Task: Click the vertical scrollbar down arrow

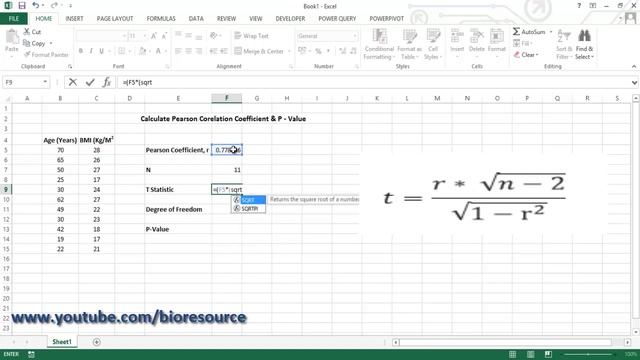Action: (x=635, y=331)
